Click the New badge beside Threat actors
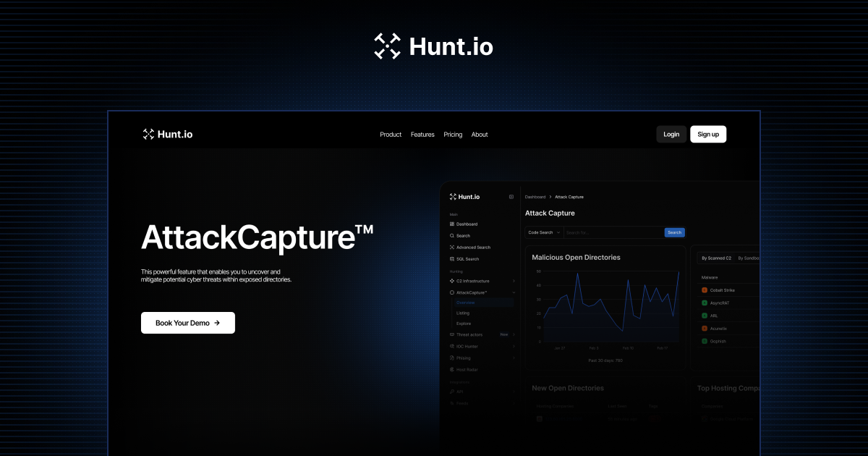868x456 pixels. pyautogui.click(x=504, y=334)
